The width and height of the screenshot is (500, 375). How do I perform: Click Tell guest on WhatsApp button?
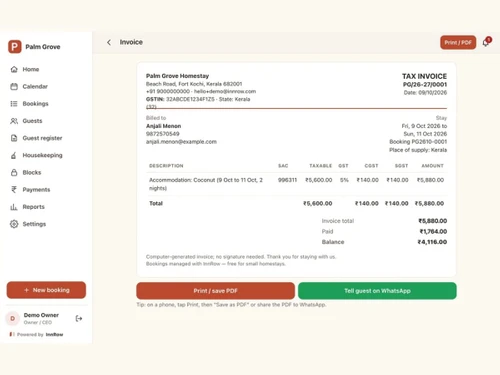[x=377, y=291]
